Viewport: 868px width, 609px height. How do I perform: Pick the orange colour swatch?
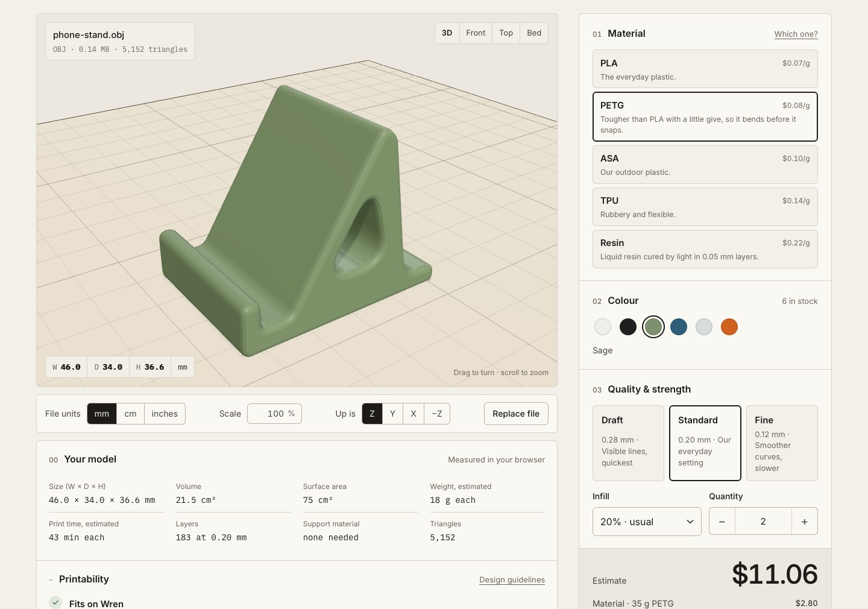pyautogui.click(x=729, y=327)
